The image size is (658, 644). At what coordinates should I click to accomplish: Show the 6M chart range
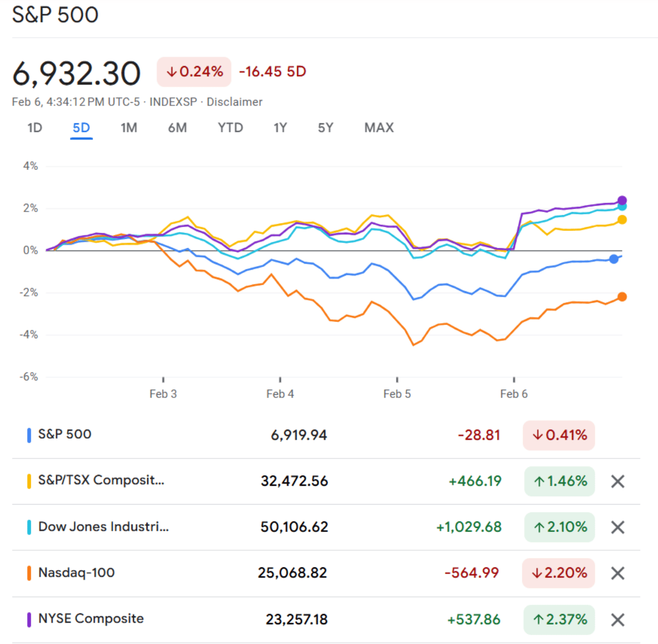point(178,128)
